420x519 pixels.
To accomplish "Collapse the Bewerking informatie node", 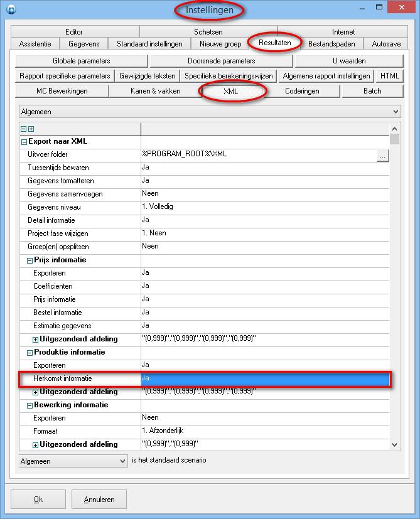I will (x=30, y=405).
